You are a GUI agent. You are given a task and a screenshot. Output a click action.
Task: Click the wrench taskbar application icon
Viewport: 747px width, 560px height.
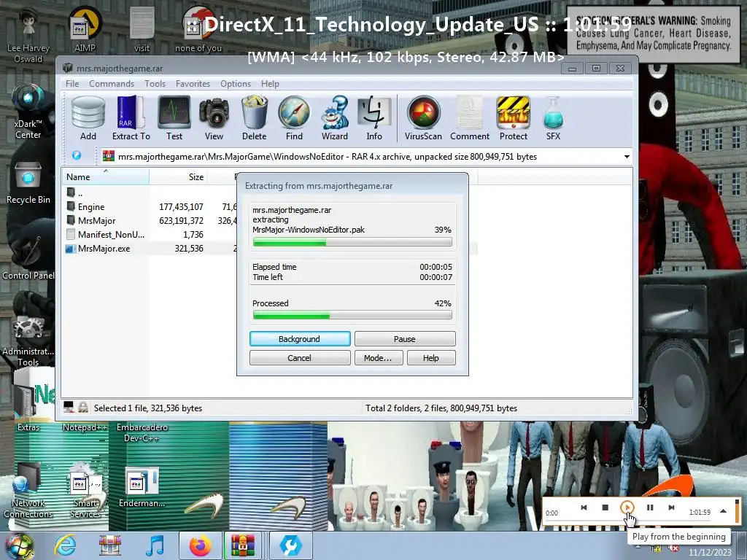point(290,545)
